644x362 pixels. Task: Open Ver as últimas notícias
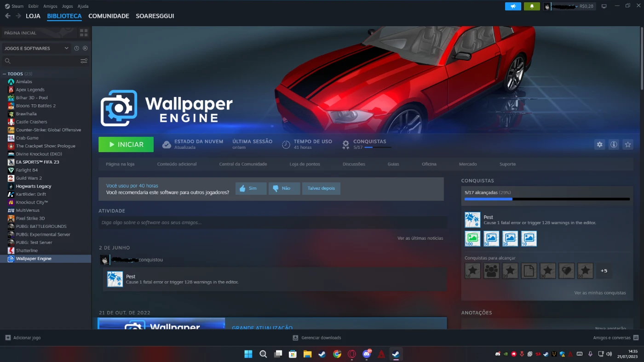point(420,238)
